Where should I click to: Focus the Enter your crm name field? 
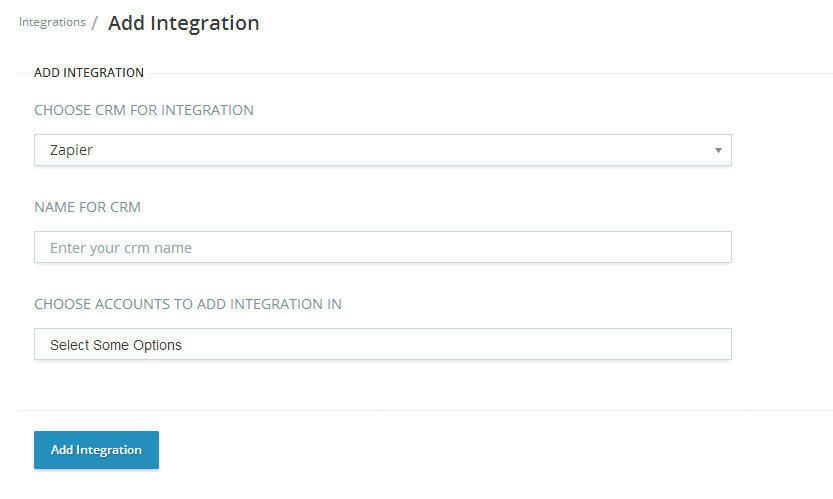[x=382, y=247]
